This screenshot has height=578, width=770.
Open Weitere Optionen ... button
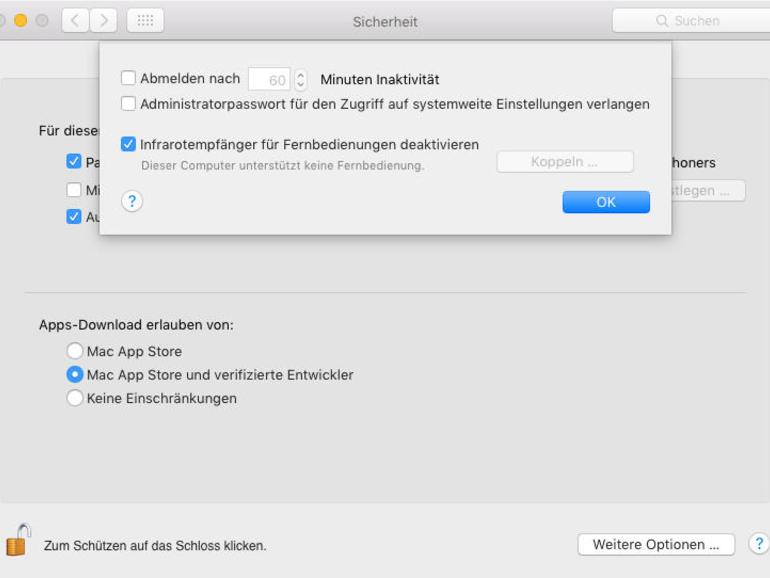click(x=656, y=544)
